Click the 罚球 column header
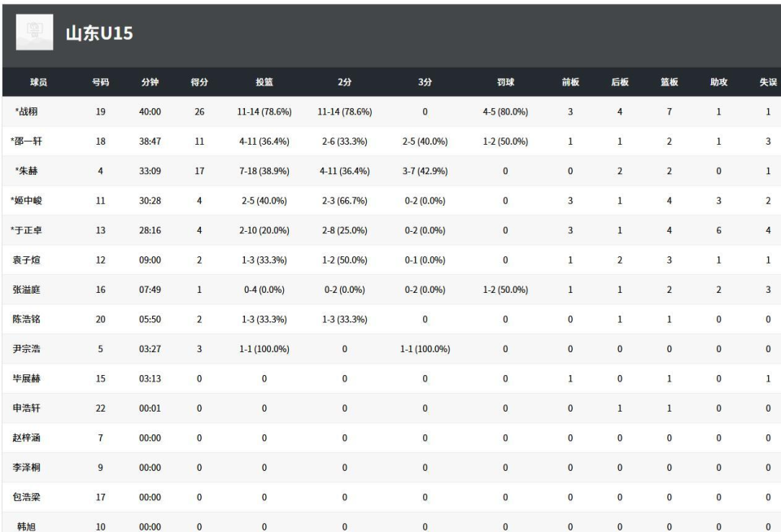This screenshot has height=532, width=781. click(x=505, y=81)
